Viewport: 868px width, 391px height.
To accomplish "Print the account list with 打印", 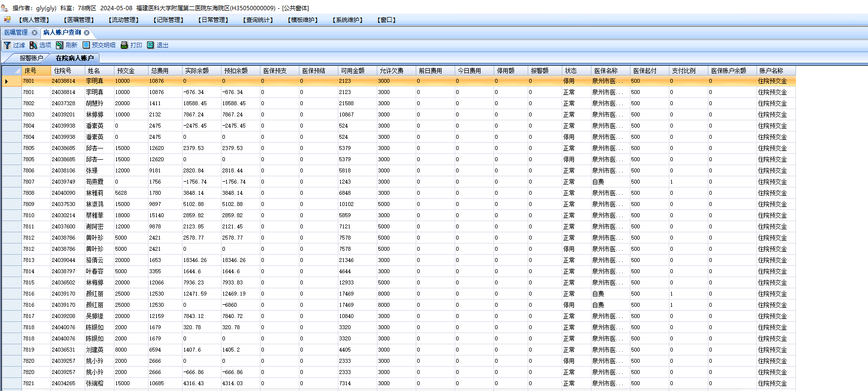I will coord(131,45).
